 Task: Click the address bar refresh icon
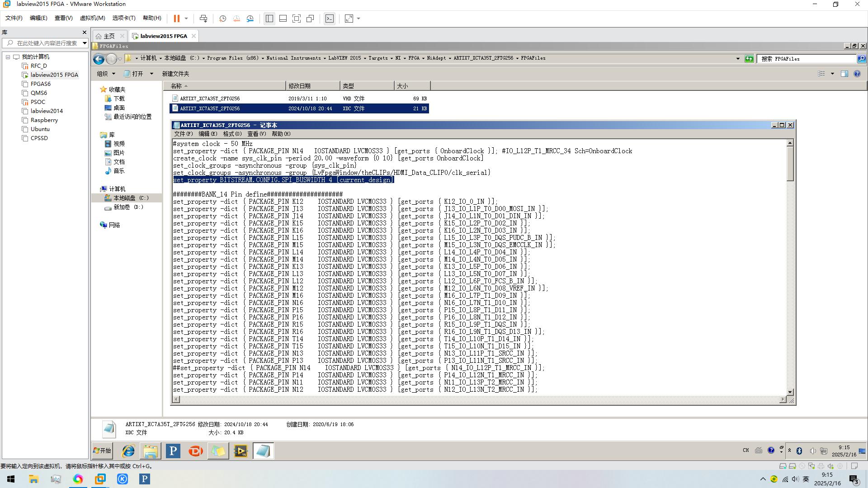pyautogui.click(x=750, y=59)
